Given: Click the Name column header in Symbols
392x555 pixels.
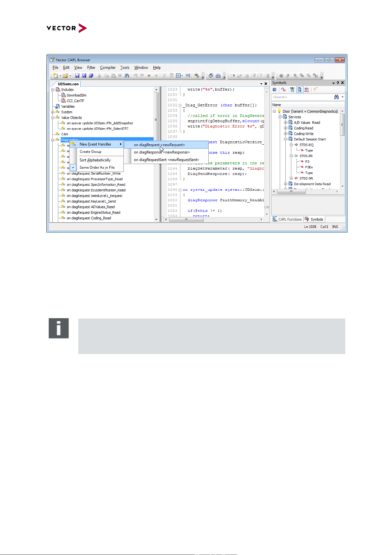Looking at the screenshot, I should pos(308,105).
